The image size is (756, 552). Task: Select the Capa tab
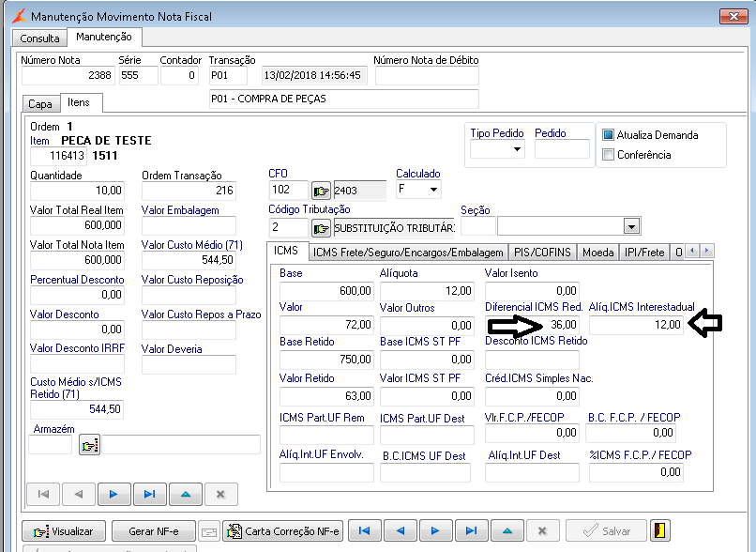(39, 104)
